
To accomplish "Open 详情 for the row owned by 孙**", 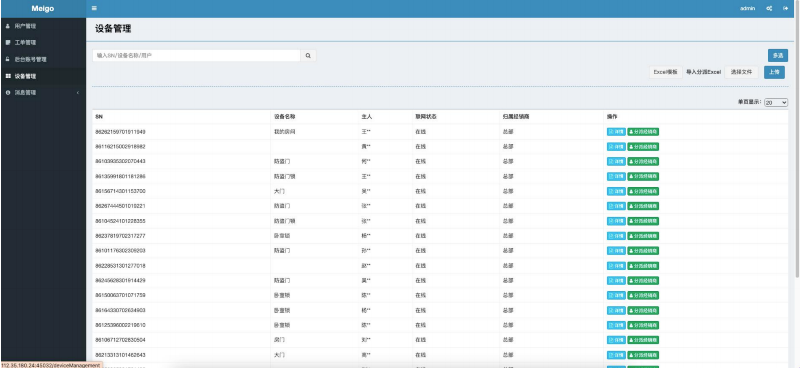I will tap(616, 251).
